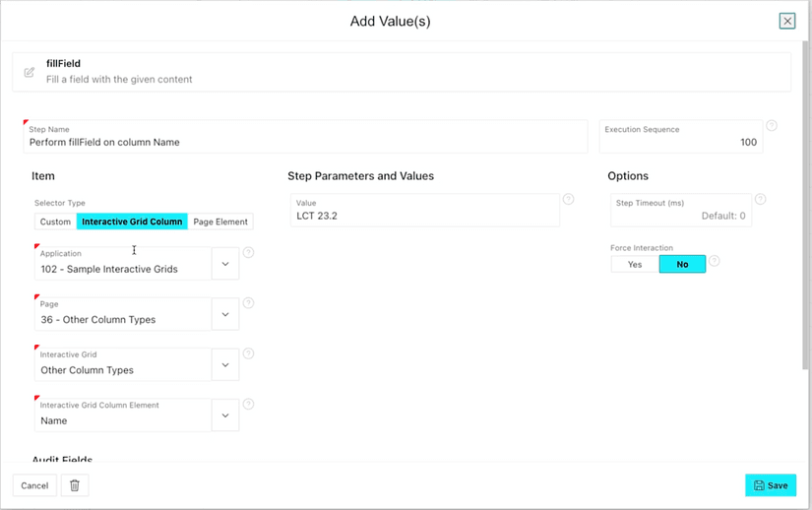Expand the Interactive Grid dropdown arrow
This screenshot has height=510, width=812.
[225, 364]
